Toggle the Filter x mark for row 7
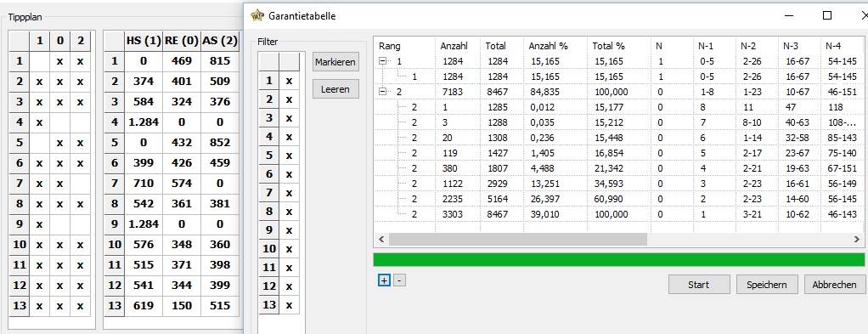 (289, 192)
